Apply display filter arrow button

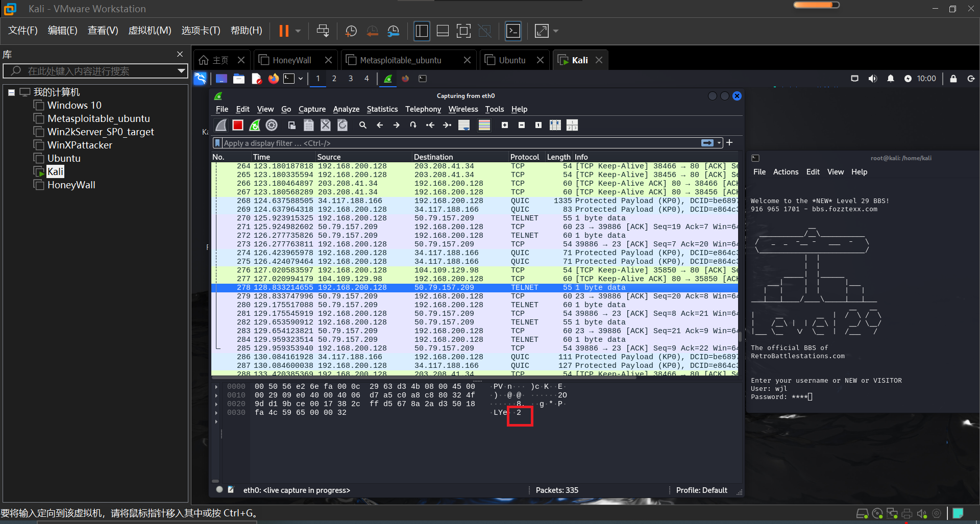pyautogui.click(x=707, y=143)
